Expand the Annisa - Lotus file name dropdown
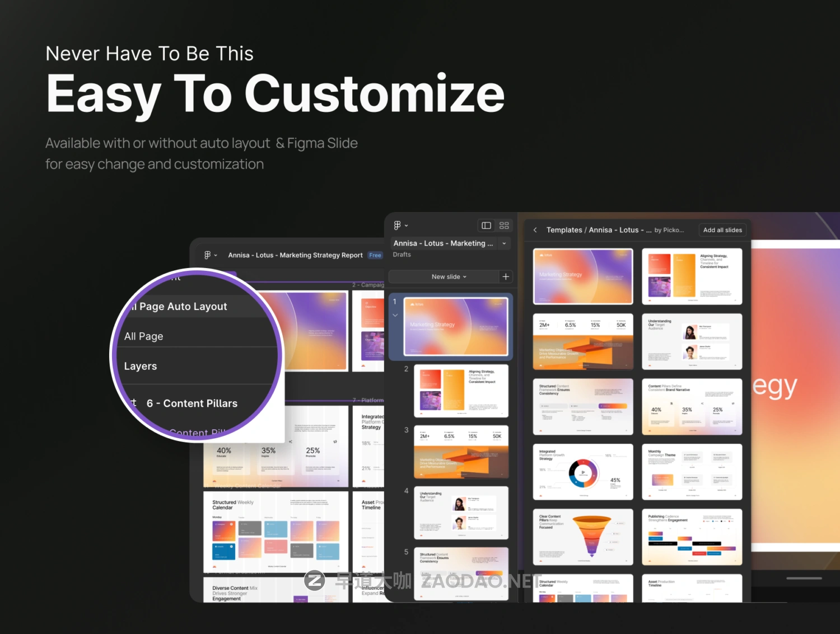The height and width of the screenshot is (634, 840). coord(504,243)
